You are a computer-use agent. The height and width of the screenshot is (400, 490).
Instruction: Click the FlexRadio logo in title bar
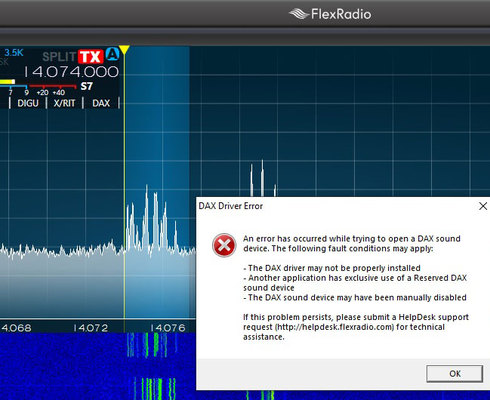pyautogui.click(x=330, y=14)
